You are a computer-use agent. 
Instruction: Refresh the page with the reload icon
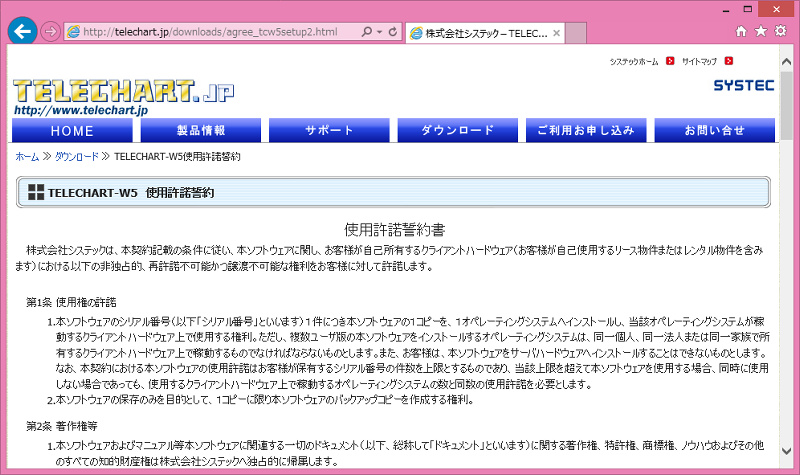coord(393,32)
